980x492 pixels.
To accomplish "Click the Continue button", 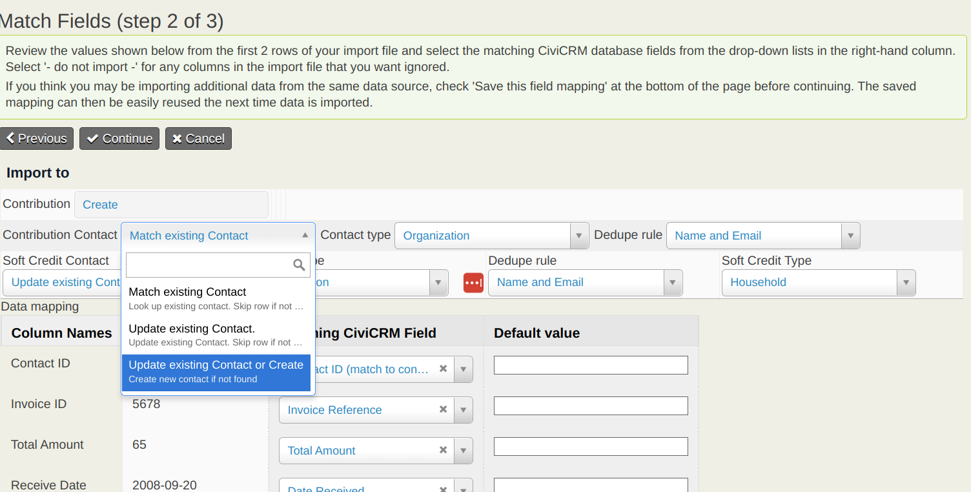I will (119, 139).
